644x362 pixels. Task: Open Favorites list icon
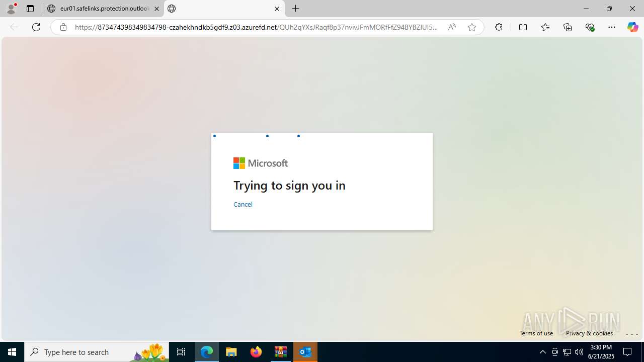545,27
